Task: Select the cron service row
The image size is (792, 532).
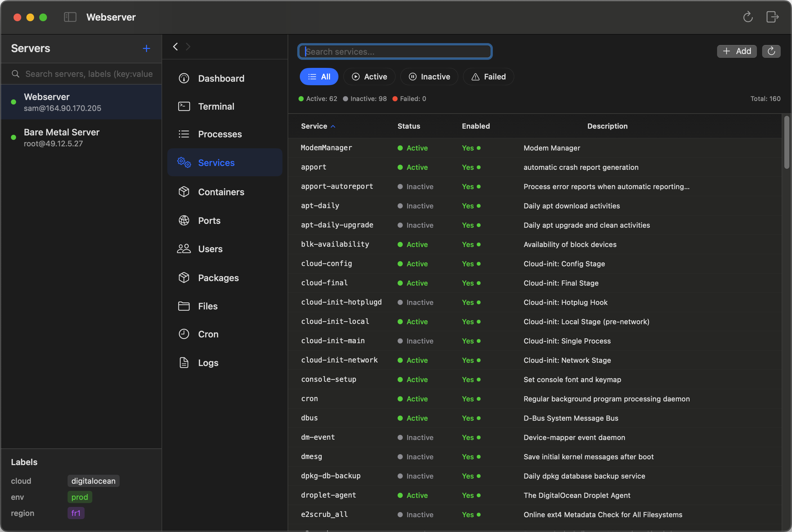Action: (x=535, y=399)
